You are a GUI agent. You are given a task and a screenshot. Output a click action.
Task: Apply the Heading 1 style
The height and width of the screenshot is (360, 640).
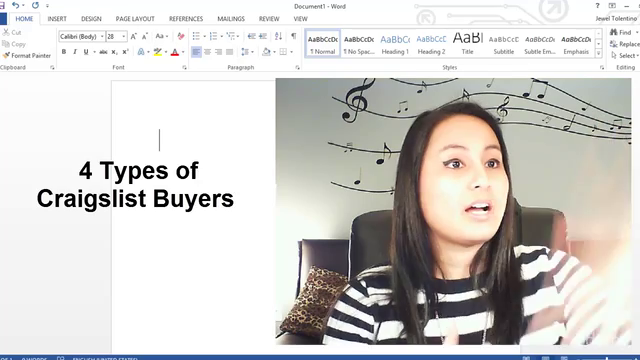[395, 44]
